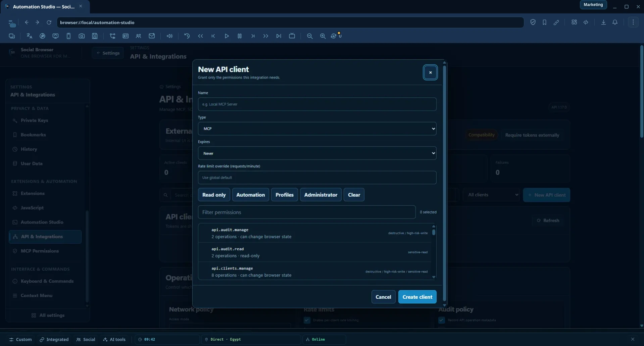
Task: Click the dialog's vertical scrollbar
Action: pyautogui.click(x=444, y=184)
